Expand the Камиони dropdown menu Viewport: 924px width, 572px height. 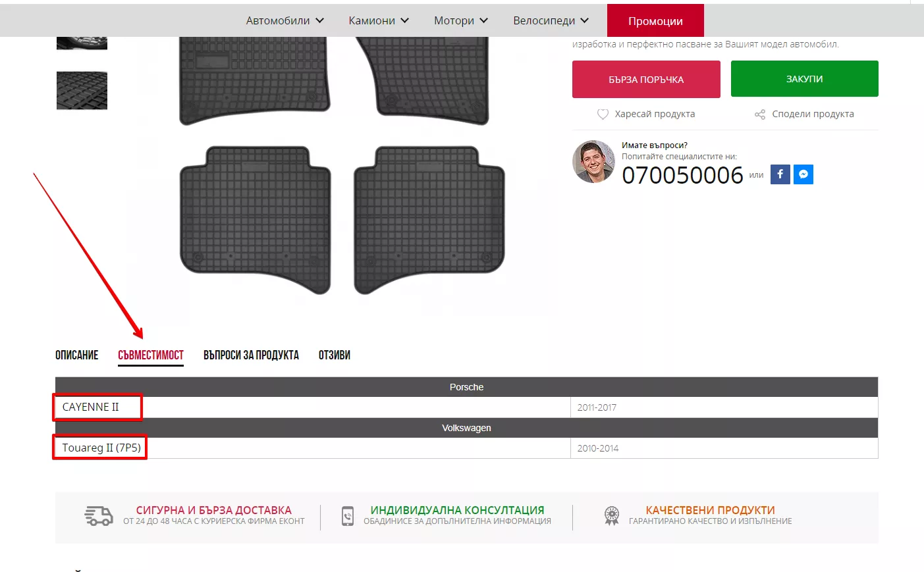click(x=379, y=20)
